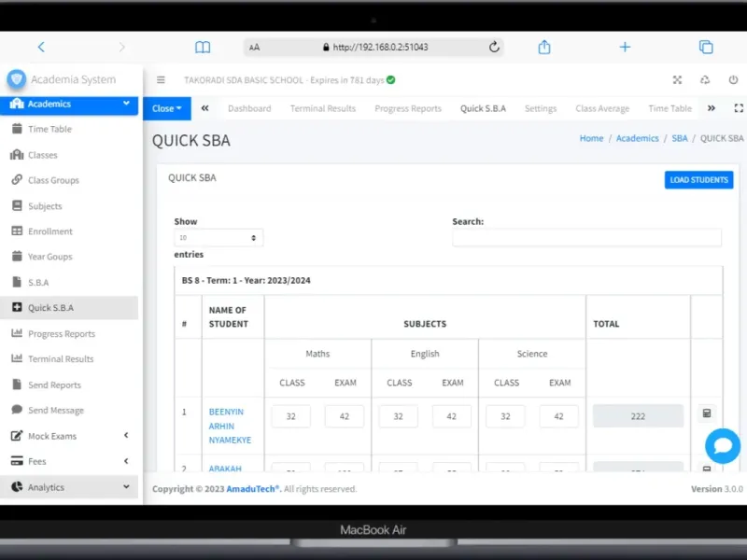Open the browser bookmarks book icon
Screen dimensions: 747x560
click(x=203, y=48)
